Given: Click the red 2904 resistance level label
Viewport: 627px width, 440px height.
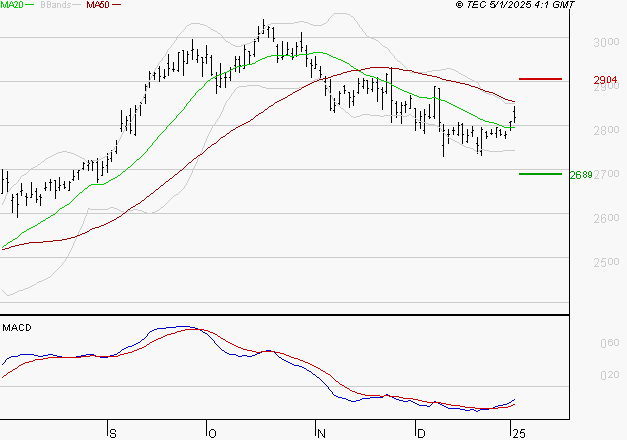Looking at the screenshot, I should (605, 80).
